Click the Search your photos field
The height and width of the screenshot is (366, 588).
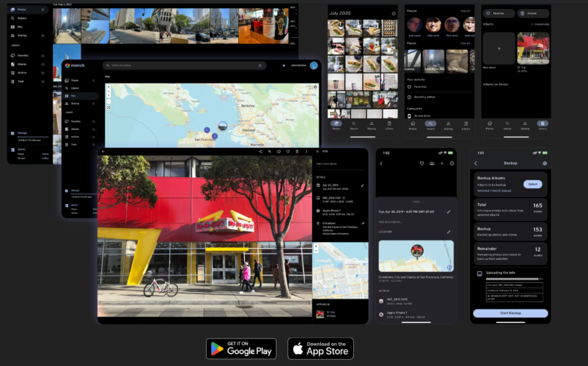click(185, 65)
